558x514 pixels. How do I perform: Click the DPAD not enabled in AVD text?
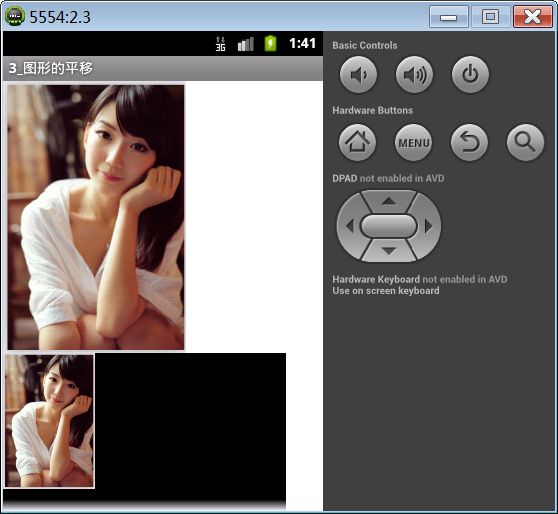click(388, 178)
